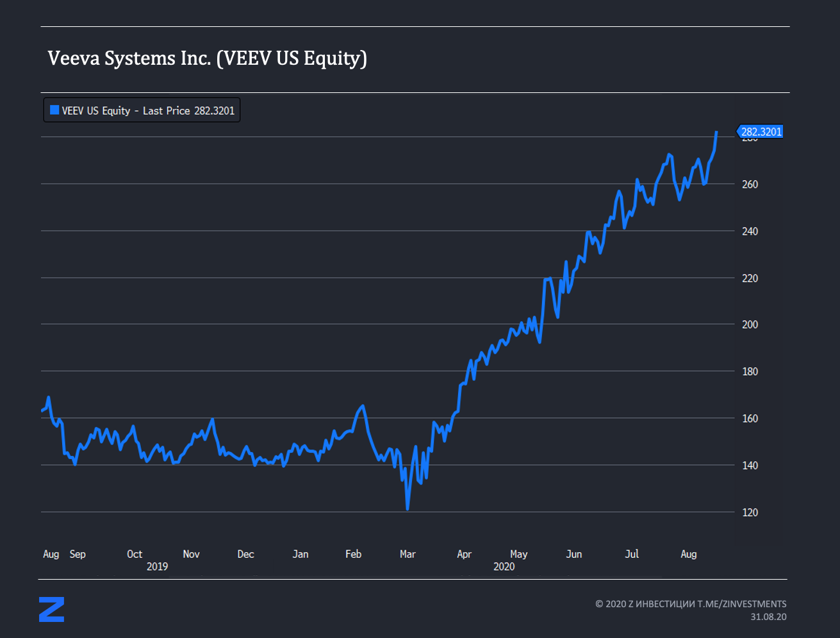
Task: Click the 'Apr' x-axis label
Action: point(464,554)
